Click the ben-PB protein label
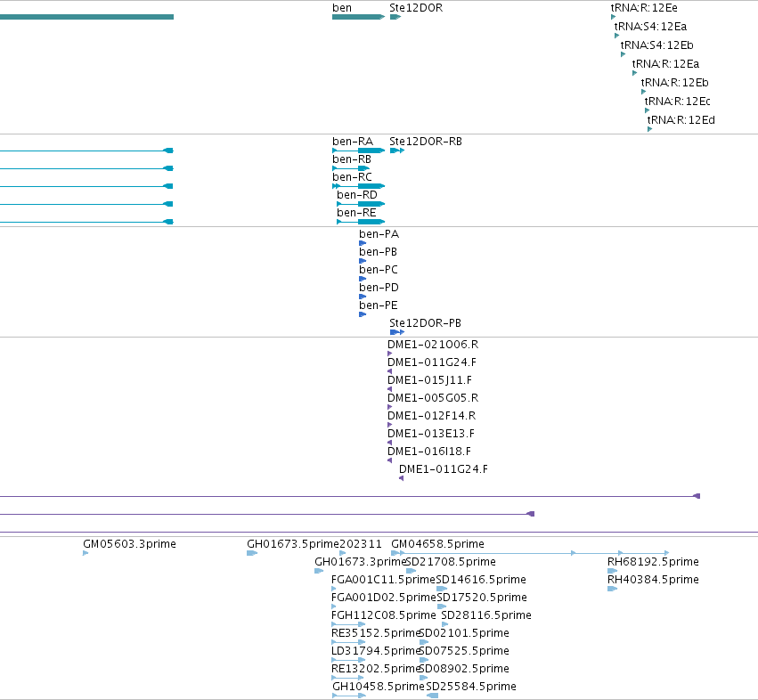 [x=378, y=252]
